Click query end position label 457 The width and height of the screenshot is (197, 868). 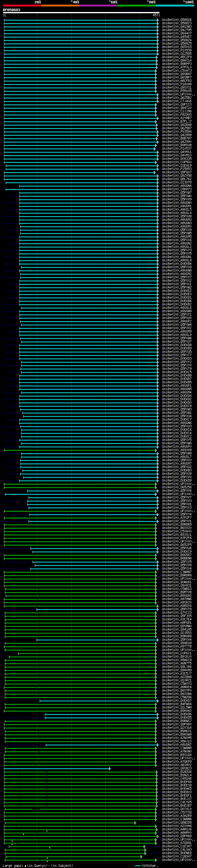pos(155,15)
